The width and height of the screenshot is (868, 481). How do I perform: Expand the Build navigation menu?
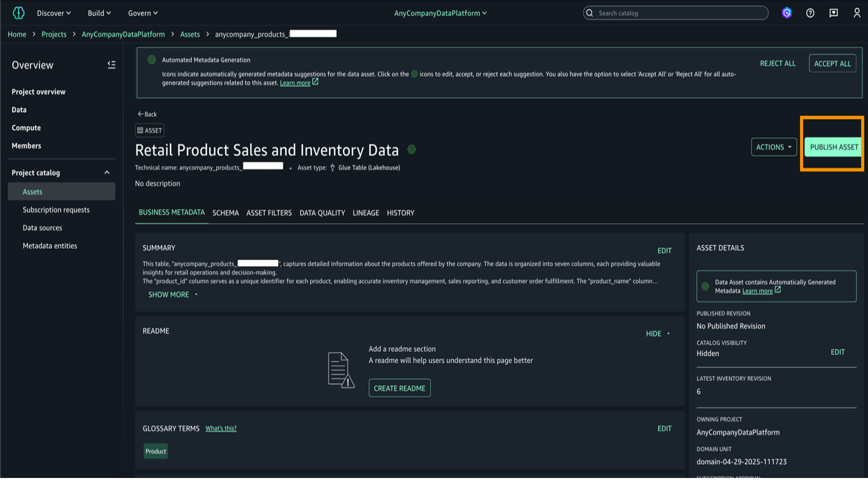(99, 13)
